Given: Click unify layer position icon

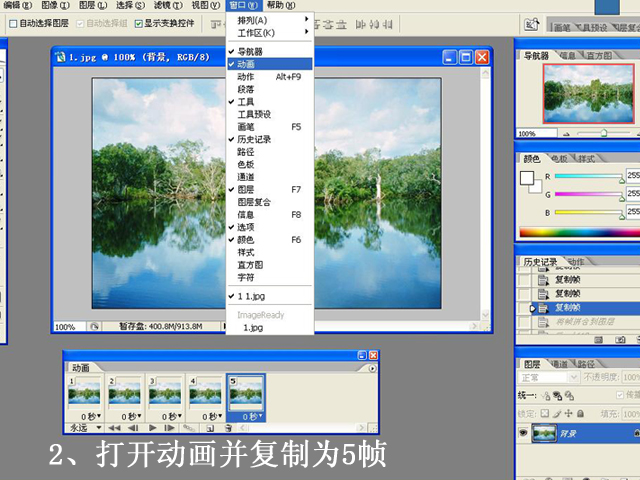Looking at the screenshot, I should (546, 395).
